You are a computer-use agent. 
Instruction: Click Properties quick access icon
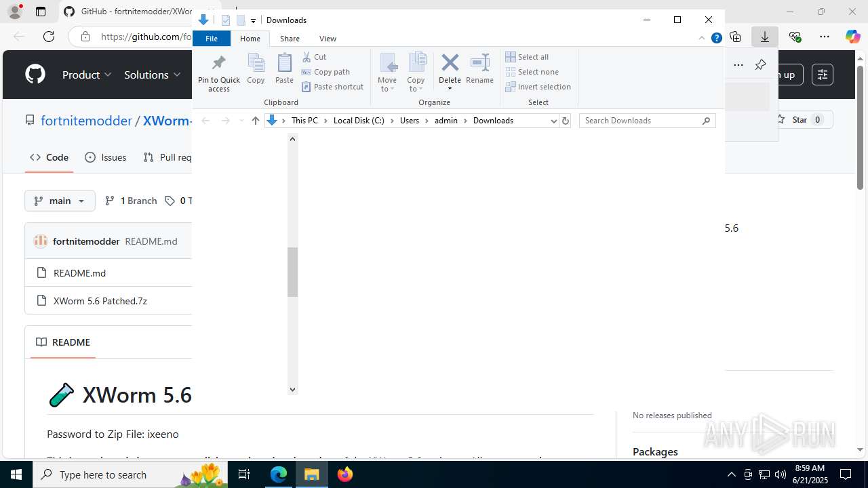pyautogui.click(x=226, y=20)
